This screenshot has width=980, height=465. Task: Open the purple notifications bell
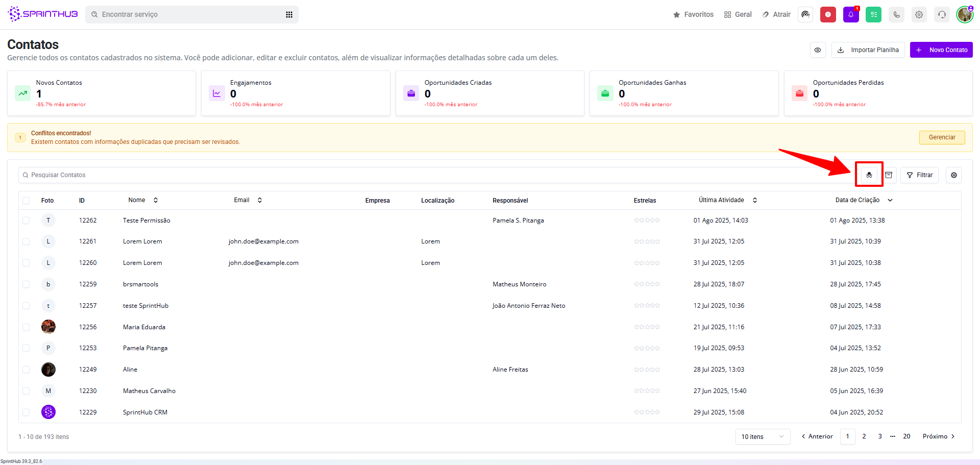(851, 14)
